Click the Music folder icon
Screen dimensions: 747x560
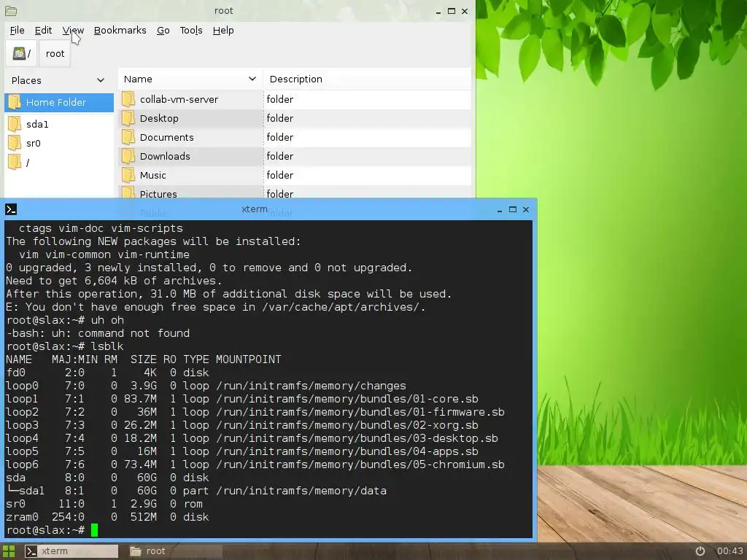coord(128,175)
